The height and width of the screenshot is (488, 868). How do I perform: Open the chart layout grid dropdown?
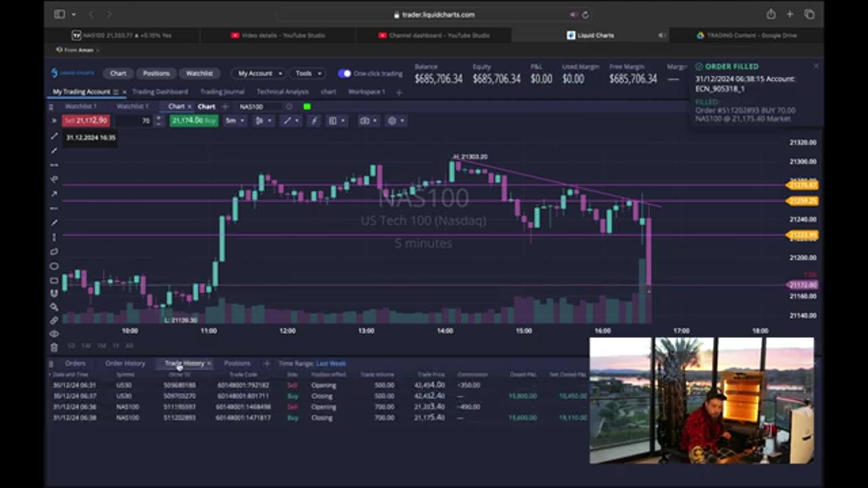tap(337, 121)
